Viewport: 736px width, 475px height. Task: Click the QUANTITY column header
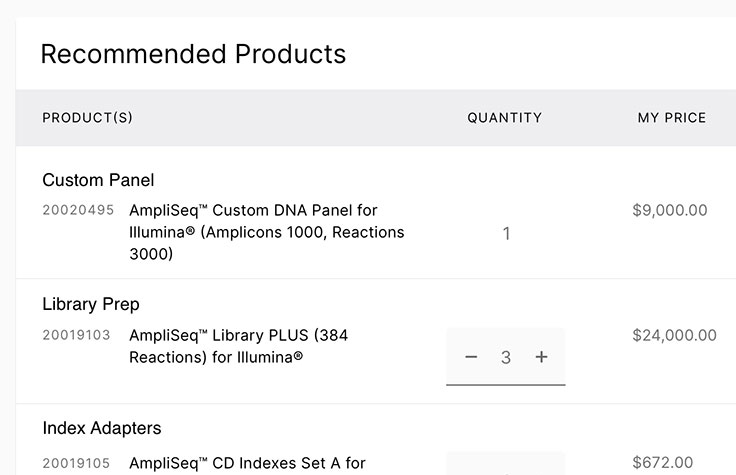(505, 118)
